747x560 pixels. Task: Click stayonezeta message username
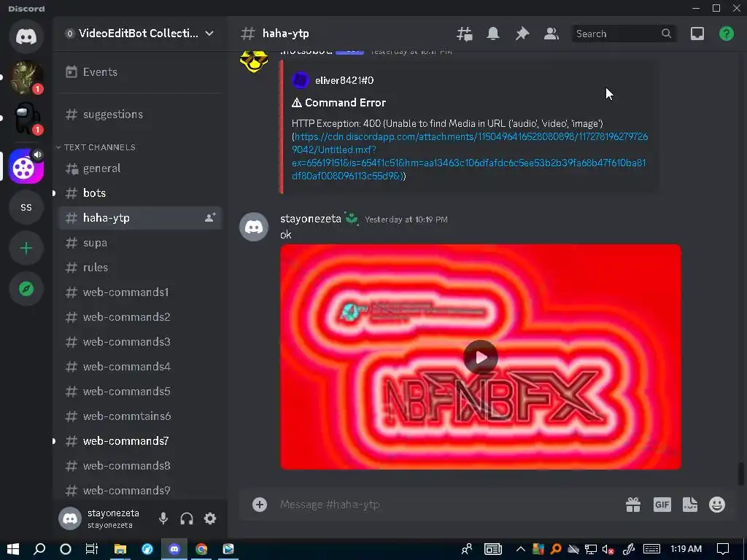[x=311, y=219]
